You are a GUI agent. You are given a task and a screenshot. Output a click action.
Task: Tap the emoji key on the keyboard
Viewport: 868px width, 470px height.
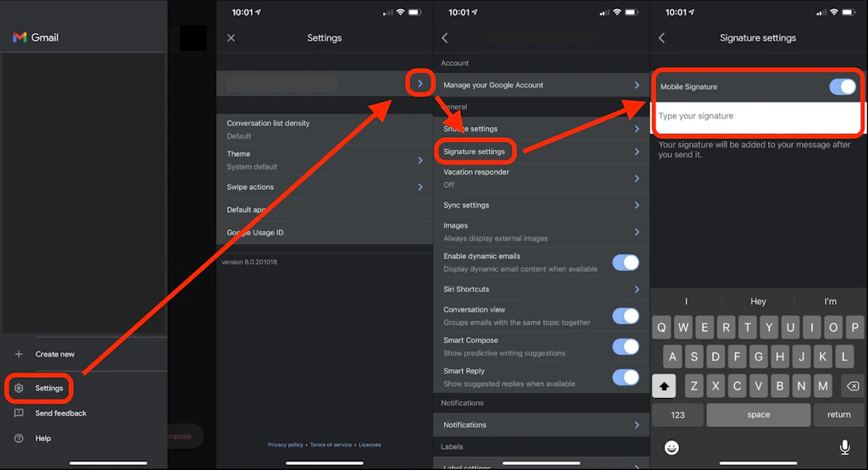671,447
